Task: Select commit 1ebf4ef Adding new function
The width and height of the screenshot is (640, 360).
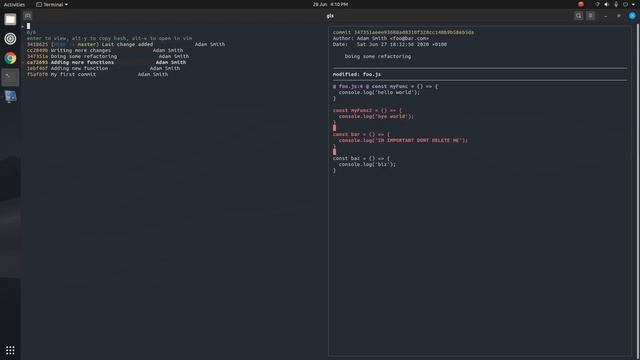Action: 103,69
